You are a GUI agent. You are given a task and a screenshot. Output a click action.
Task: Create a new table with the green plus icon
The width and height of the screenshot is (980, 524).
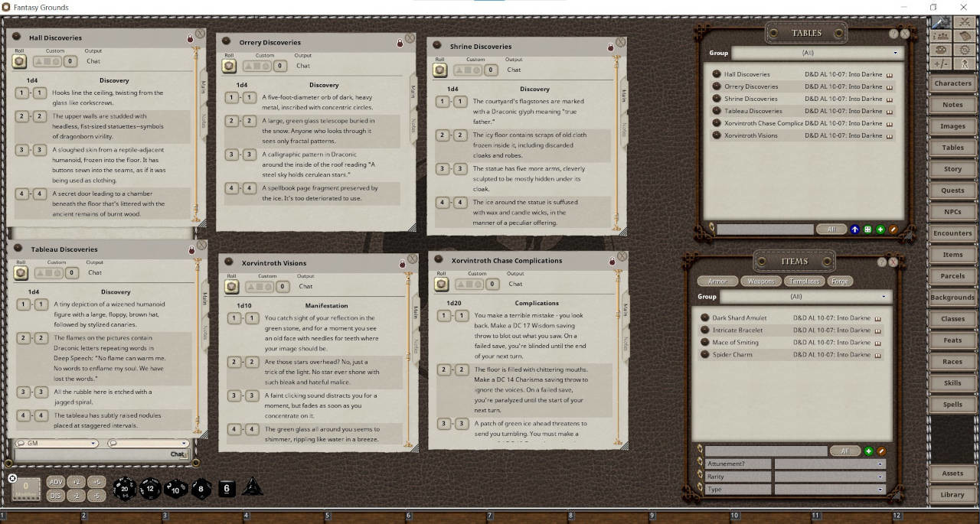(880, 228)
